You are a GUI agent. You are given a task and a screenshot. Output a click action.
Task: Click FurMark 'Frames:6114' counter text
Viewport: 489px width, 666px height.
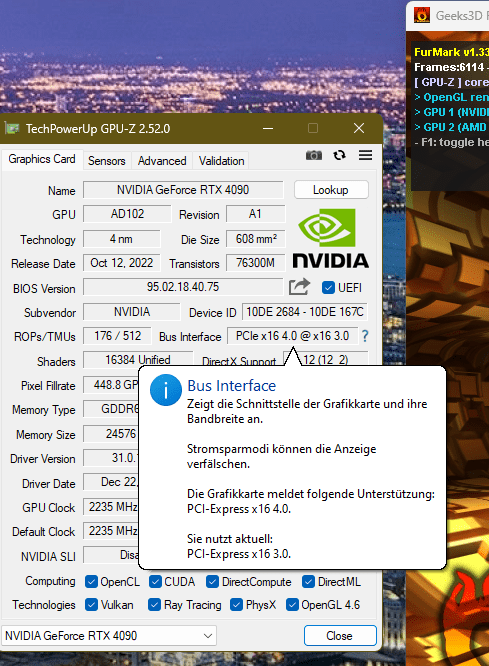point(451,67)
